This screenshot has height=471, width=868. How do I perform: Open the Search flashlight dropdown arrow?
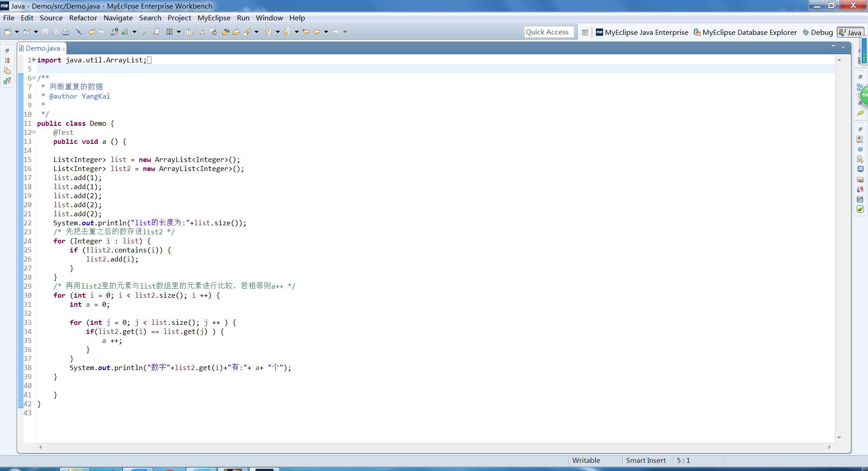pyautogui.click(x=256, y=32)
